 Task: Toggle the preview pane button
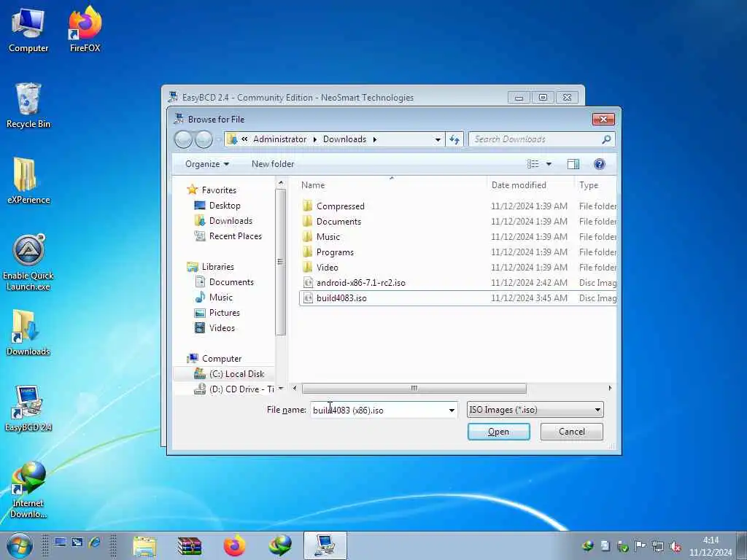pos(573,164)
